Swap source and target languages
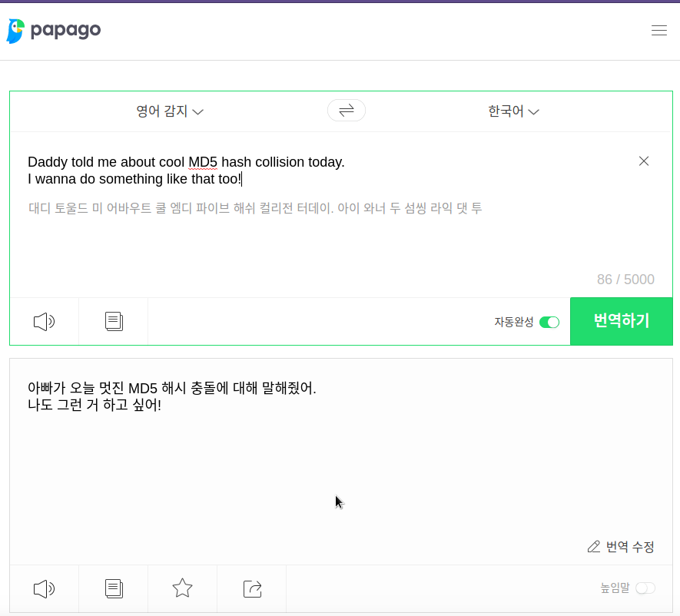Viewport: 680px width, 616px height. [346, 110]
